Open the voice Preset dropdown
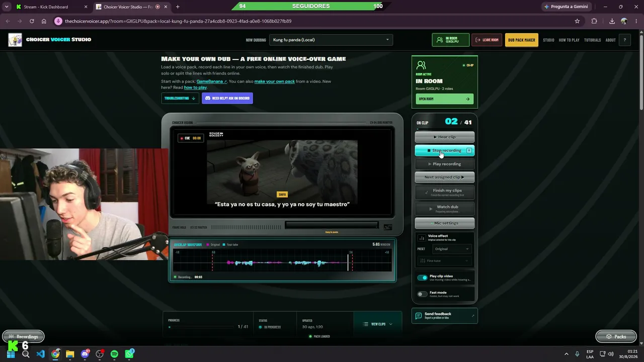The image size is (644, 362). 452,249
